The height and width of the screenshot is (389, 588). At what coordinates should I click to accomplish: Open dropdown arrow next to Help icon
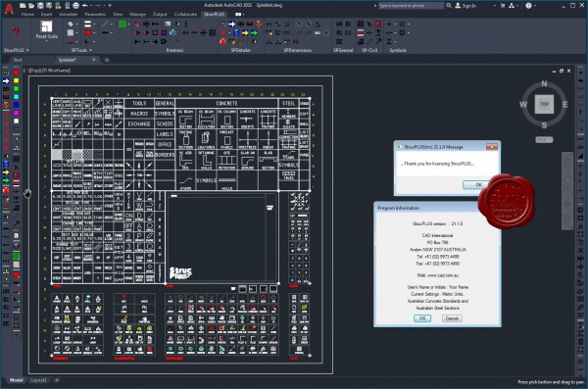(535, 5)
